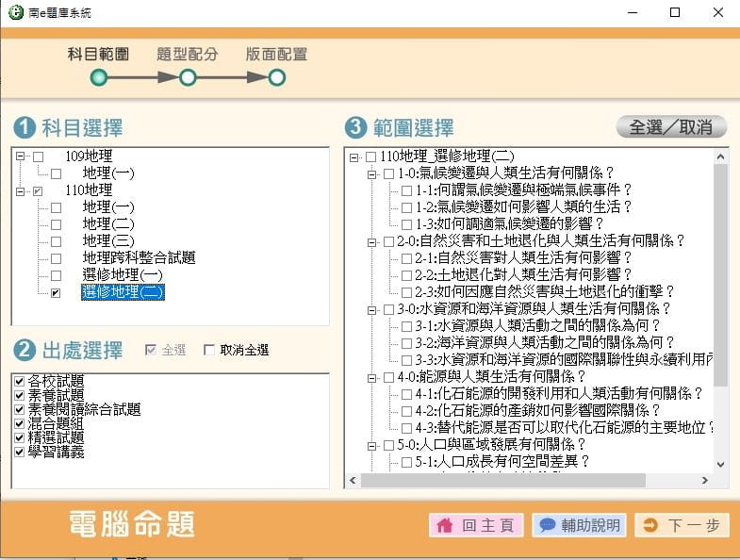Viewport: 740px width, 560px height.
Task: Collapse the 110地理_選修地理(二) root node
Action: [354, 157]
